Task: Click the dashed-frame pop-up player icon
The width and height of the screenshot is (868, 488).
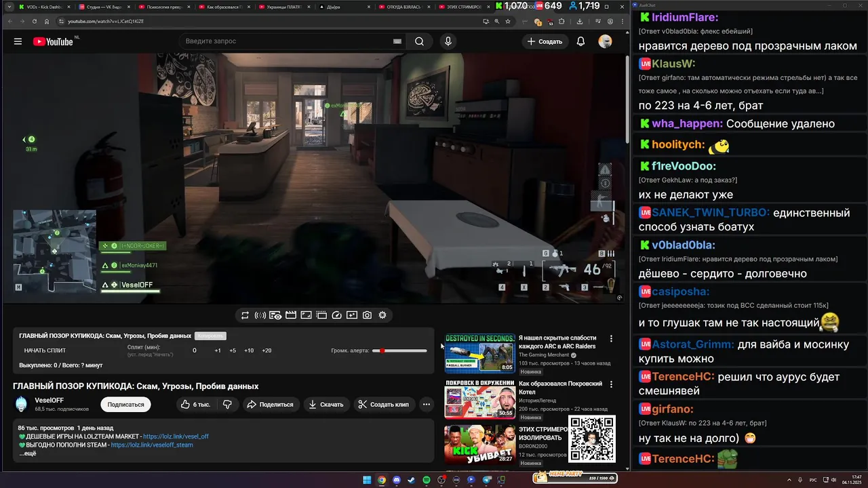Action: tap(321, 315)
